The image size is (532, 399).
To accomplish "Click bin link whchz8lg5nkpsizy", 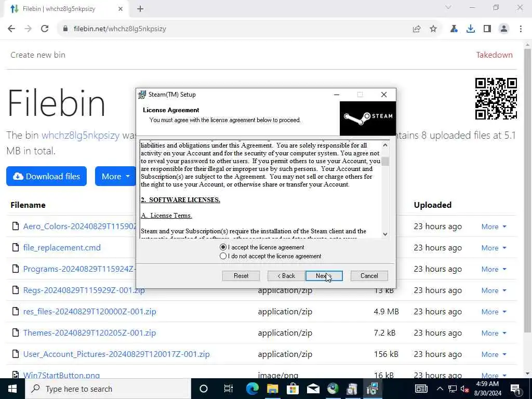I will (x=81, y=136).
